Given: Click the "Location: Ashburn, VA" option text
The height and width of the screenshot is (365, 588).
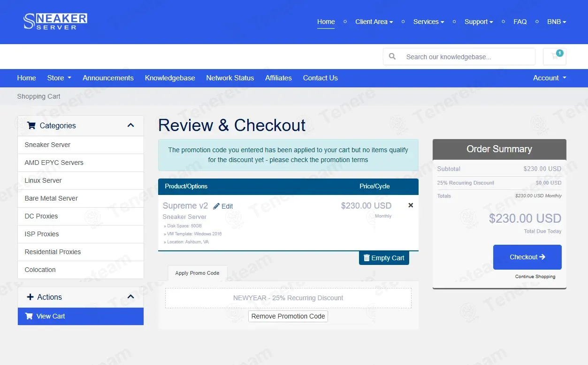Looking at the screenshot, I should pos(188,242).
